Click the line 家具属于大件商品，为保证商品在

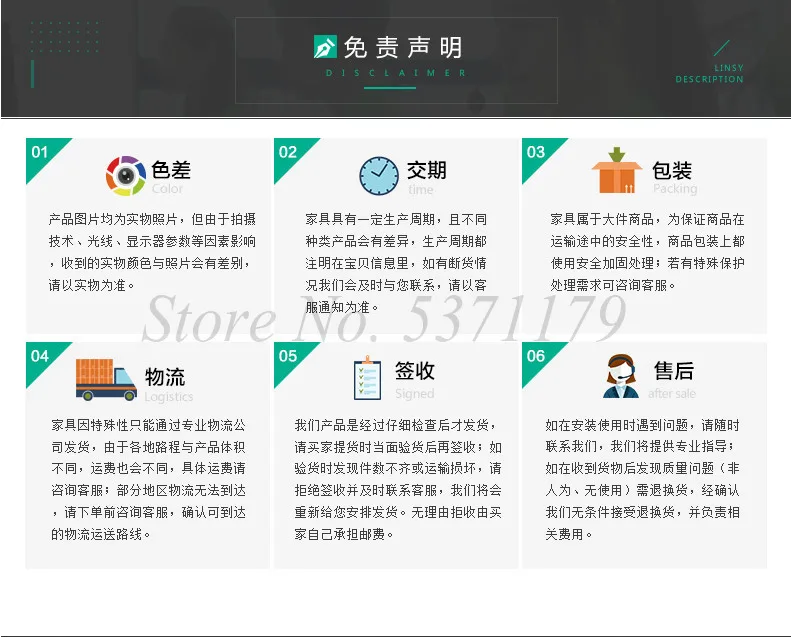point(647,219)
